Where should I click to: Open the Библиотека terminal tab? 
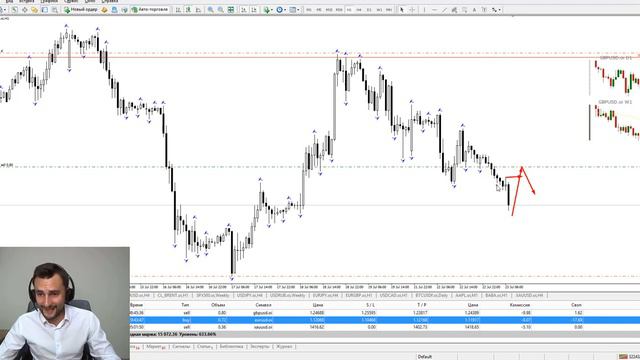pos(231,347)
